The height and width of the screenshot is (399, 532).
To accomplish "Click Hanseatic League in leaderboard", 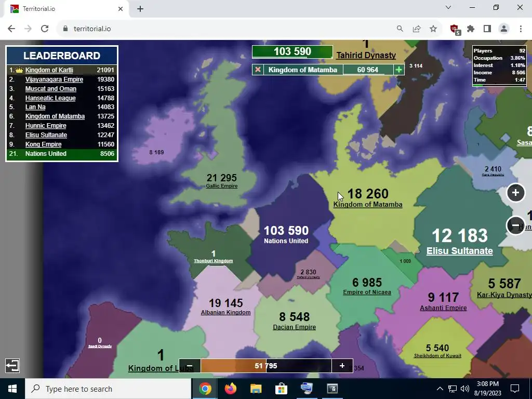I will (x=50, y=98).
